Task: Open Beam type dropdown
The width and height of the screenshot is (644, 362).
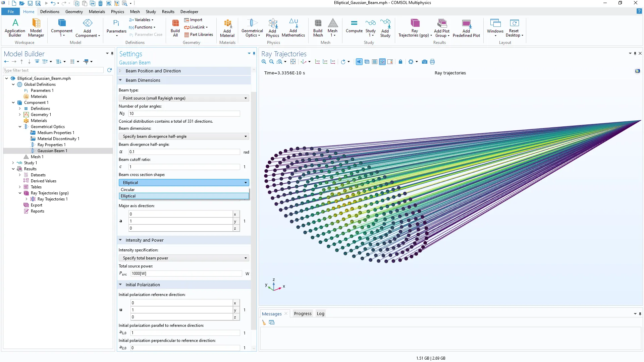Action: coord(183,98)
